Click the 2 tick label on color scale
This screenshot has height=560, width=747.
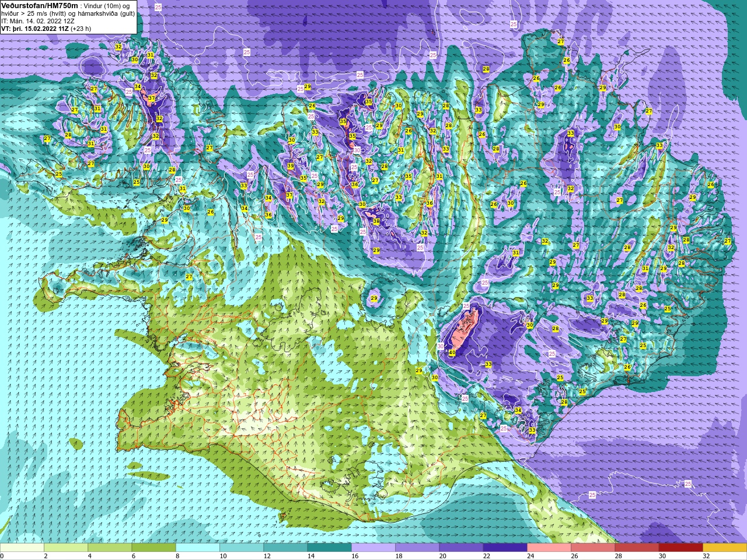(x=46, y=556)
